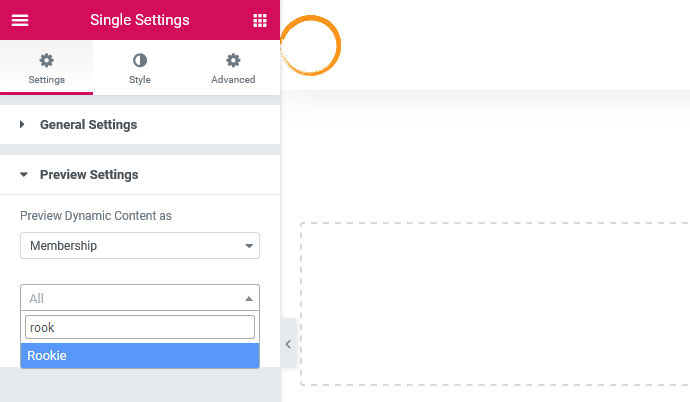Open the hamburger menu in header
This screenshot has width=690, height=402.
20,20
